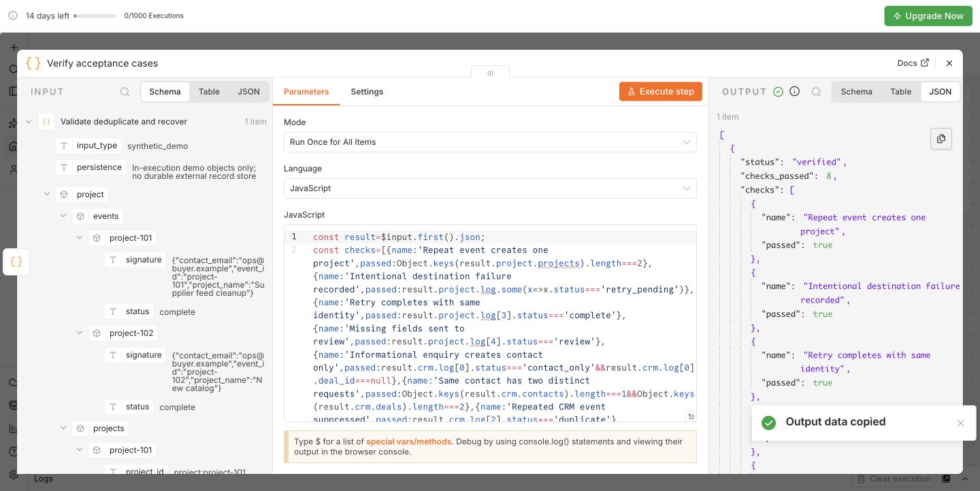
Task: Click the trial info icon beside 14 days left
Action: tap(12, 16)
